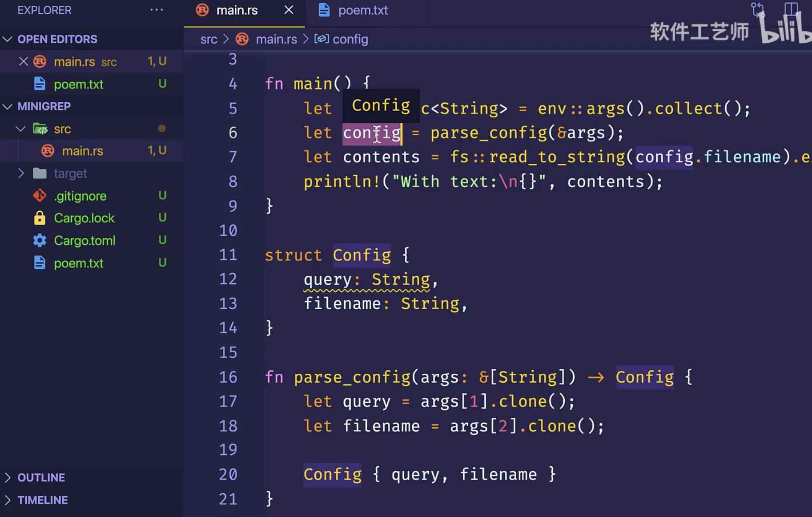Open Cargo.lock with lock icon

pyautogui.click(x=84, y=218)
